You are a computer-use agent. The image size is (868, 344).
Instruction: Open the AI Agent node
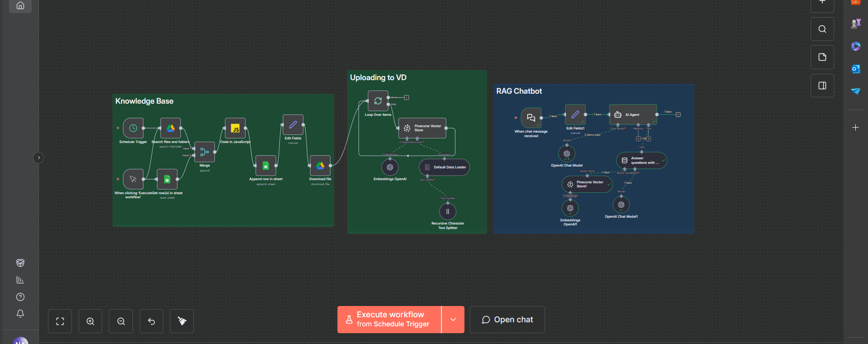(x=633, y=115)
